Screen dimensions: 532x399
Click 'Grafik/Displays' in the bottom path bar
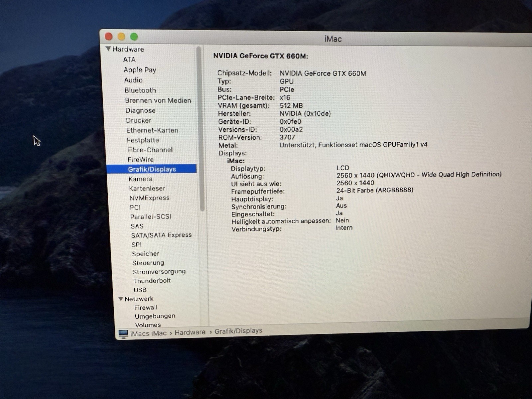point(238,331)
